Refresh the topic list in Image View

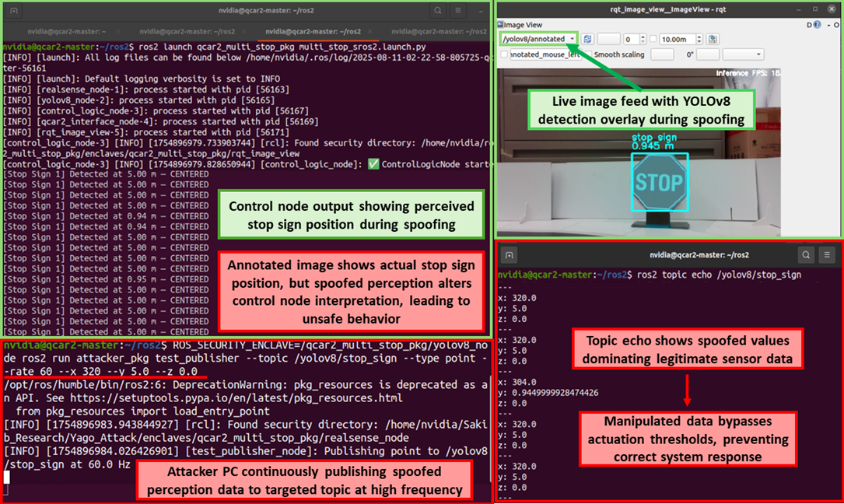pyautogui.click(x=587, y=39)
